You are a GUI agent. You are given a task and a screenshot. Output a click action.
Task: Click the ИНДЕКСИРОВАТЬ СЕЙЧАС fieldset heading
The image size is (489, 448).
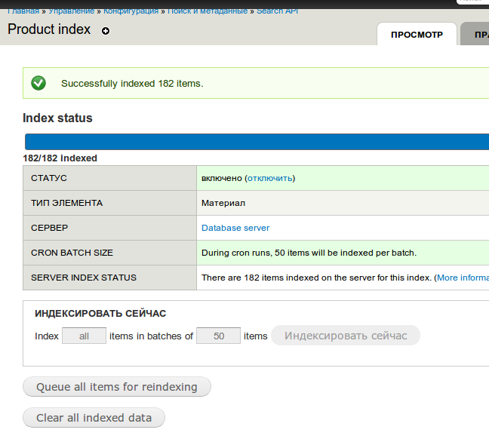tap(100, 313)
